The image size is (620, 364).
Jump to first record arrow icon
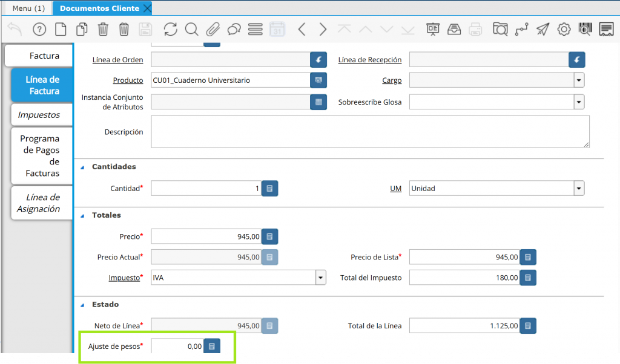coord(345,29)
